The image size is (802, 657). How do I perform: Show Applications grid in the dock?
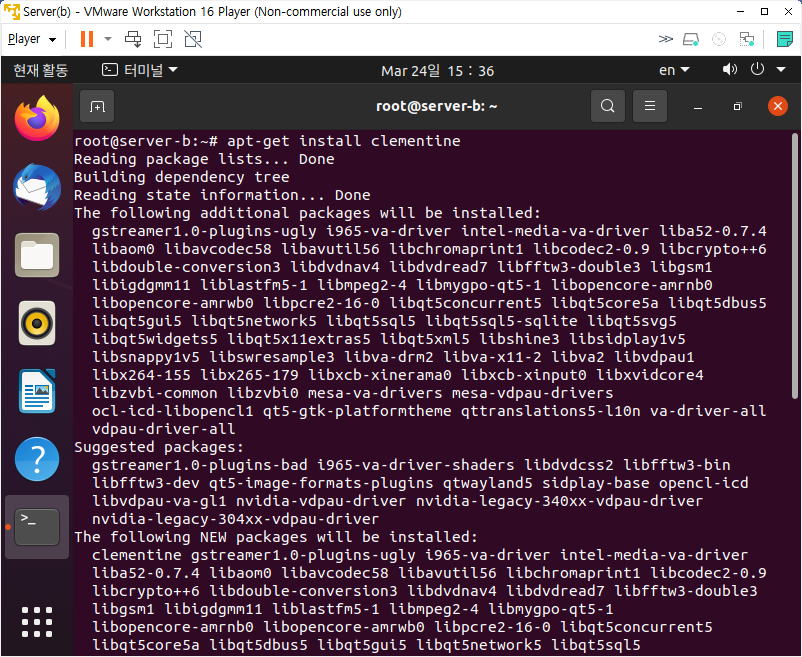coord(37,622)
